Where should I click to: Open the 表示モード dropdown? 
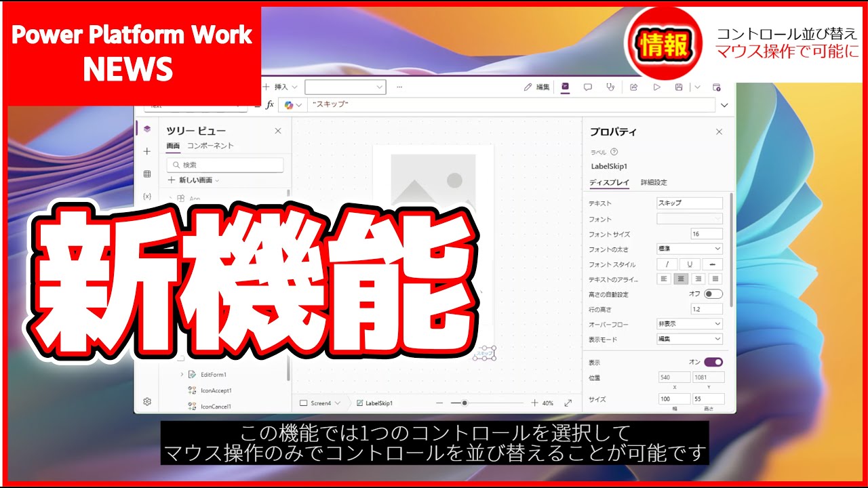[690, 339]
